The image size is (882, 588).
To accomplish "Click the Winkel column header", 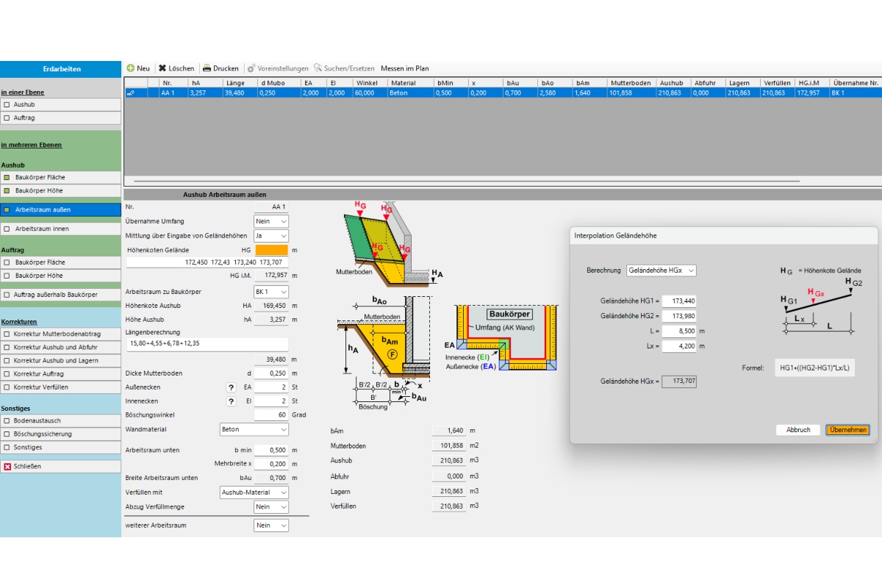I will click(x=369, y=83).
